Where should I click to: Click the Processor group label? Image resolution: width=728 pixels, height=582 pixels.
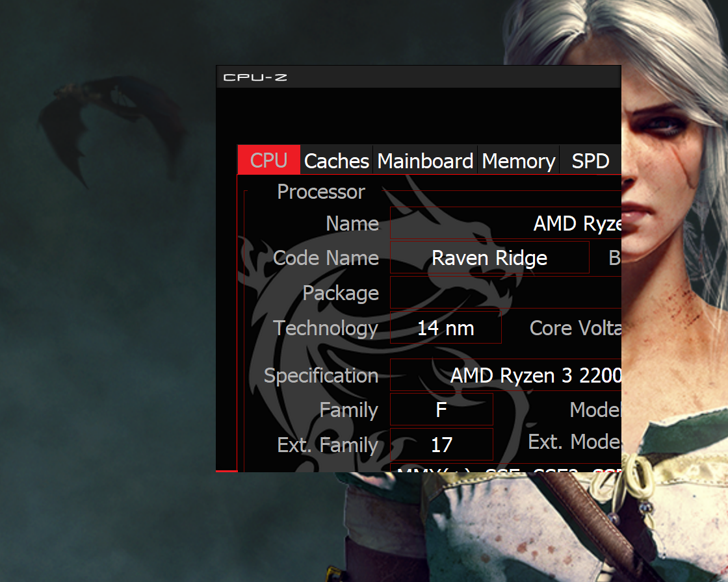(321, 192)
